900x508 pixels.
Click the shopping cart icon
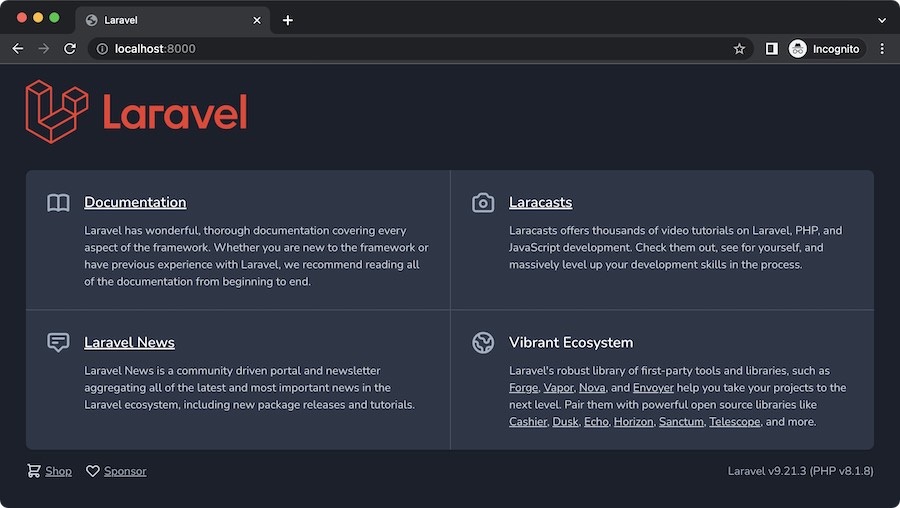click(x=34, y=471)
